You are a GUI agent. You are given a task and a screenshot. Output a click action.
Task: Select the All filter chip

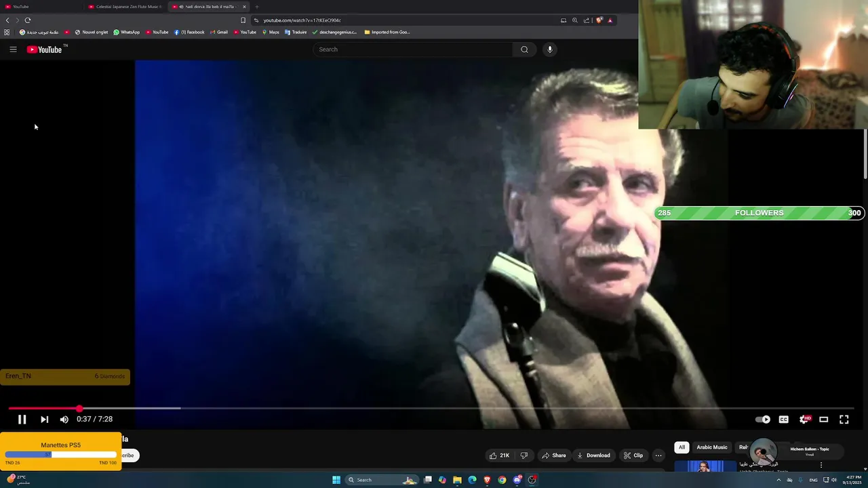coord(682,447)
